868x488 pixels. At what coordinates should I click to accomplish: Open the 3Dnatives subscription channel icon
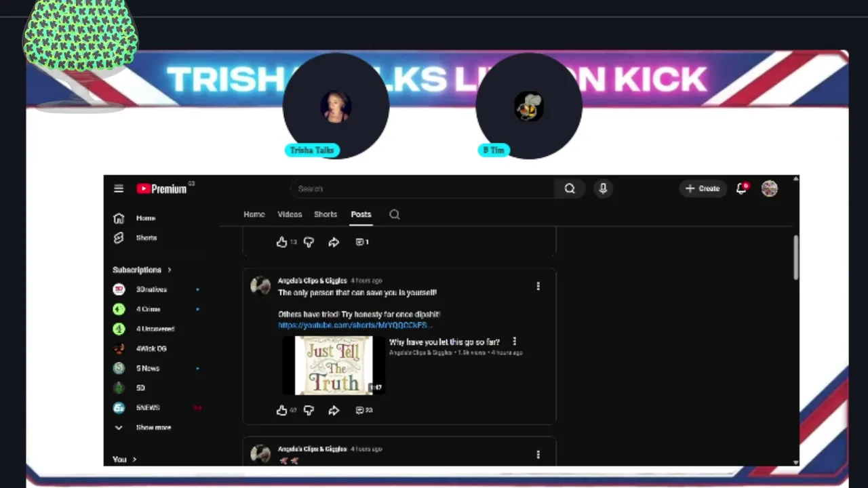119,289
